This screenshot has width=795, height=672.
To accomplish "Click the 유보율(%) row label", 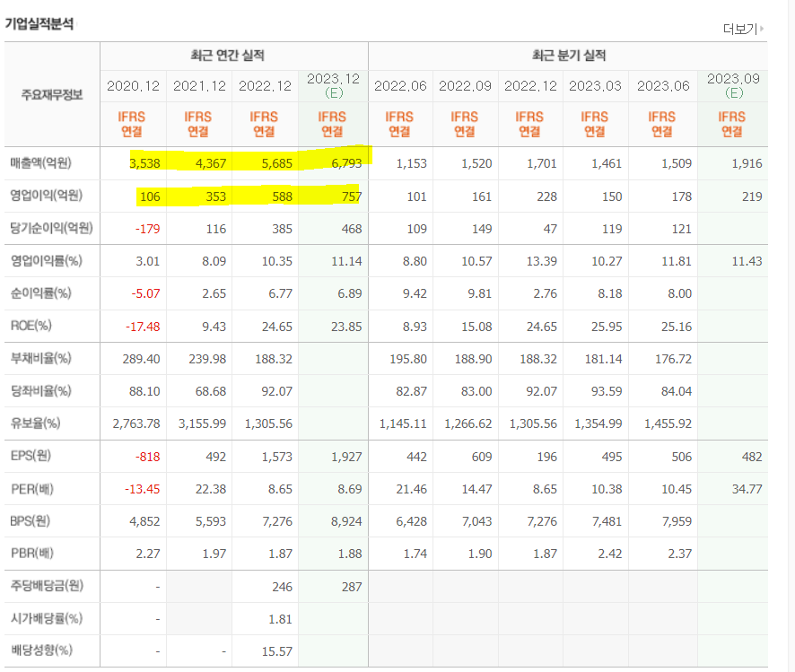I will pos(36,423).
